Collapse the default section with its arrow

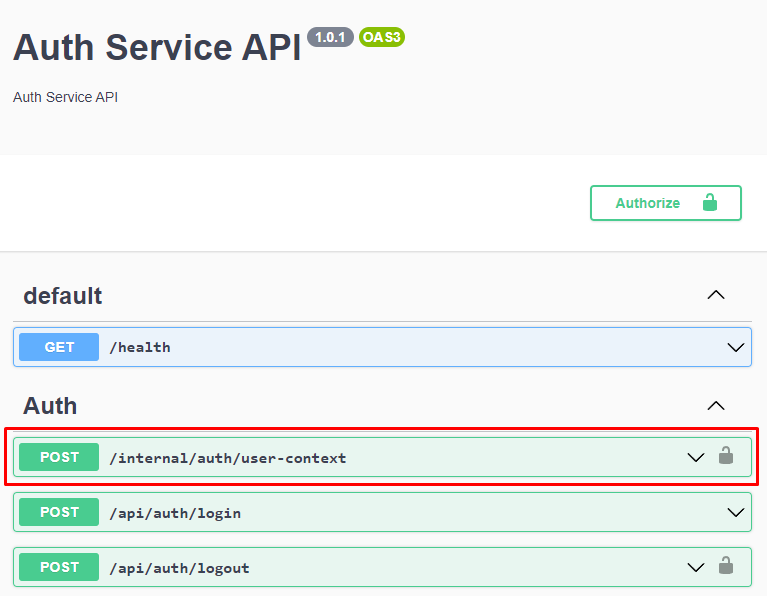tap(715, 295)
